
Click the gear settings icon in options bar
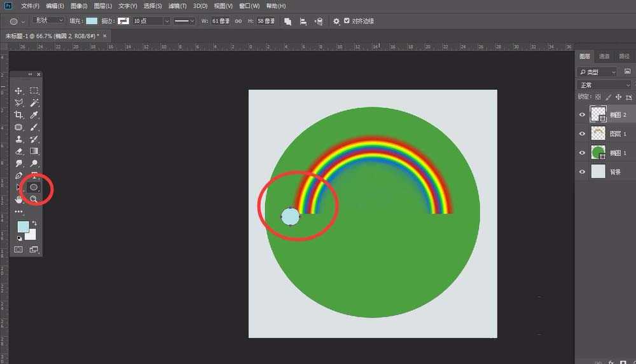tap(336, 21)
